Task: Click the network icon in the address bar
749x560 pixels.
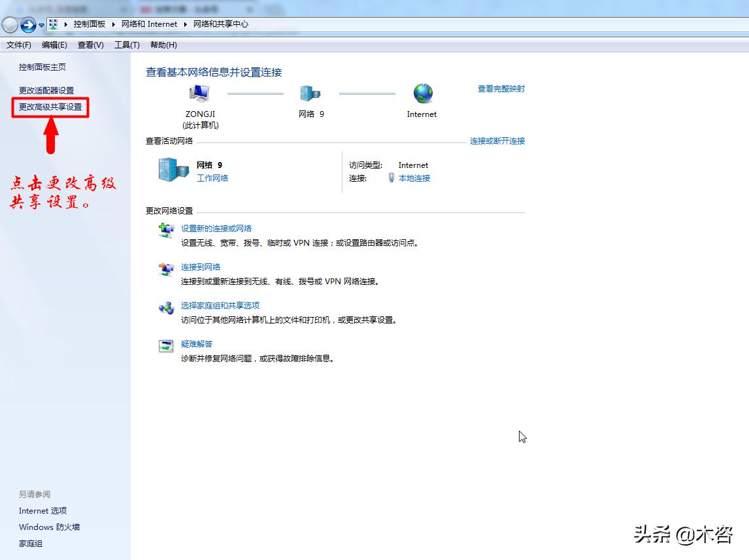Action: click(x=52, y=24)
